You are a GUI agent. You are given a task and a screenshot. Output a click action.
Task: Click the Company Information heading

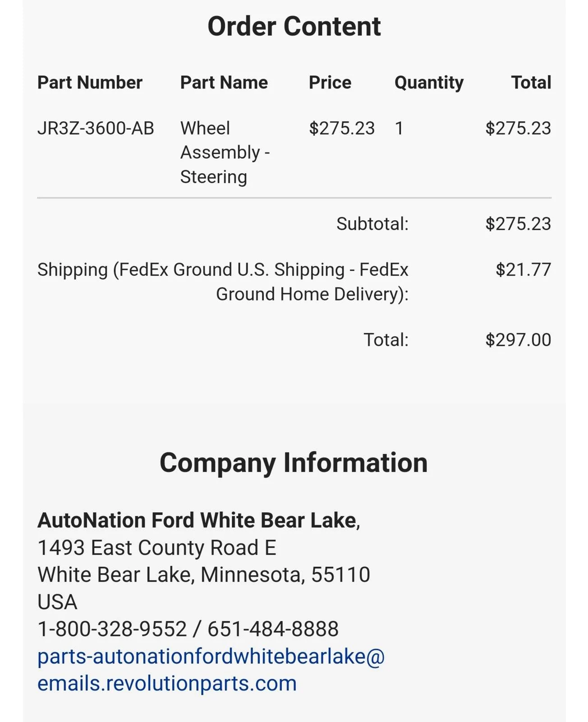click(294, 463)
